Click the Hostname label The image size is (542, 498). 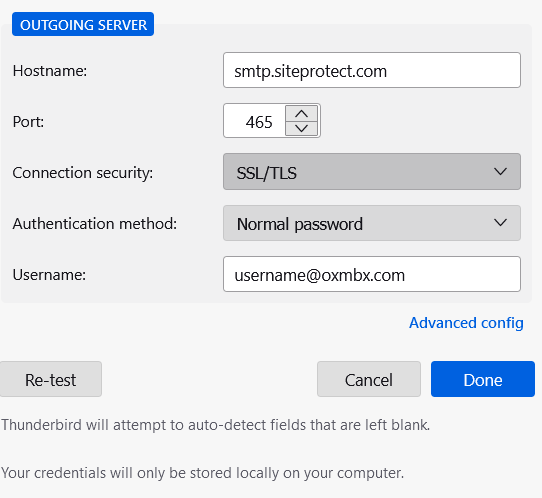pos(50,71)
